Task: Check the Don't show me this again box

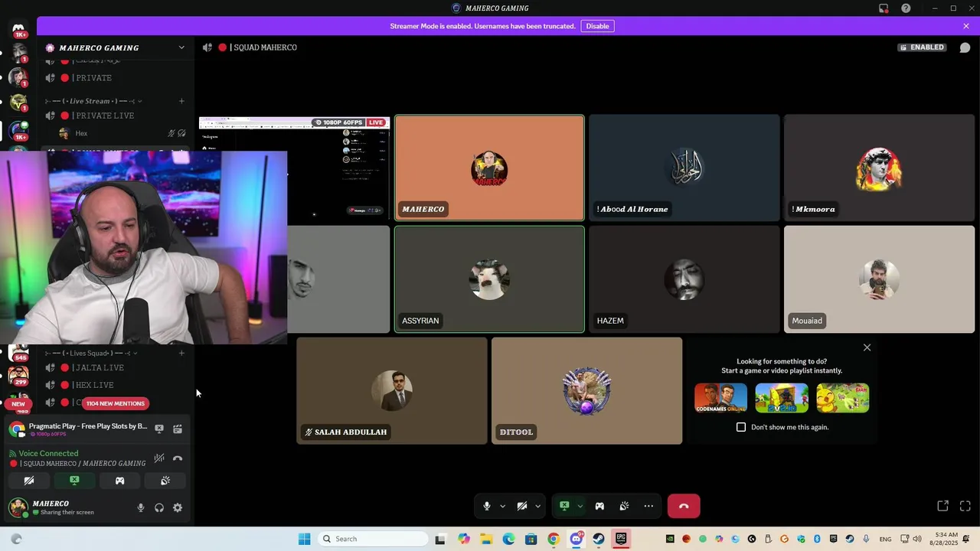Action: (x=741, y=427)
